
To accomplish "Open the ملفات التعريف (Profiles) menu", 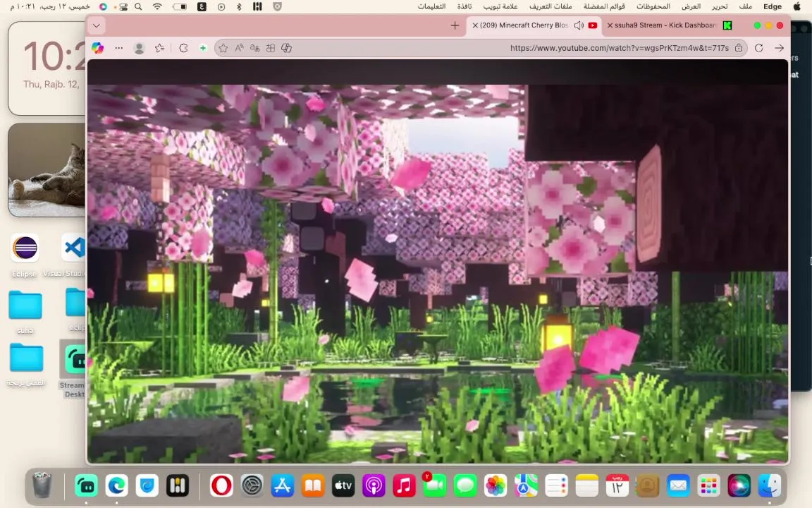I will 550,7.
